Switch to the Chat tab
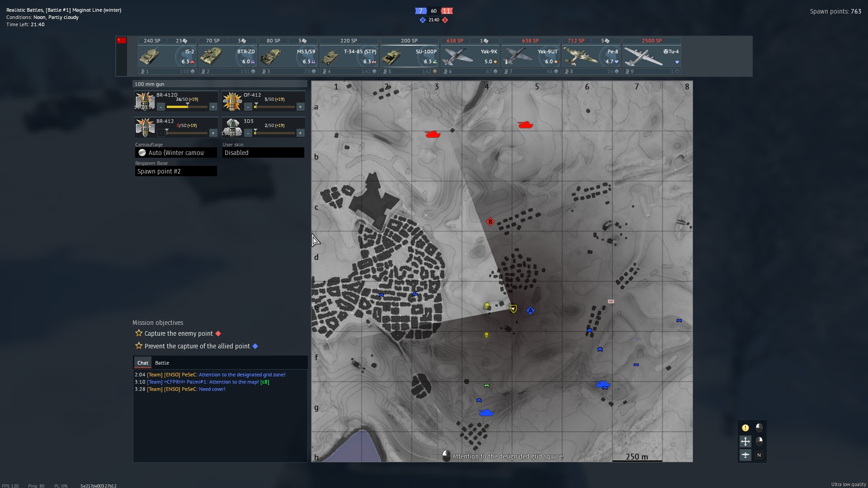This screenshot has height=488, width=868. (143, 363)
